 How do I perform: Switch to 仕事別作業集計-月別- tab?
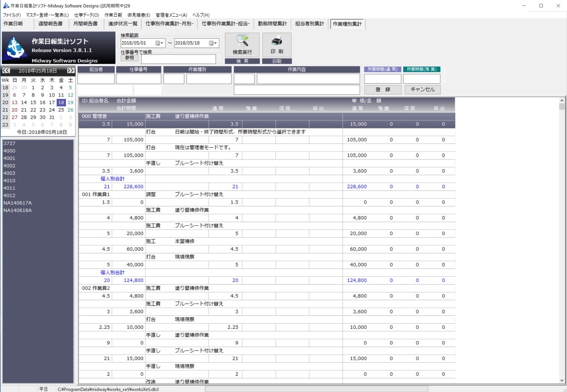click(x=169, y=24)
